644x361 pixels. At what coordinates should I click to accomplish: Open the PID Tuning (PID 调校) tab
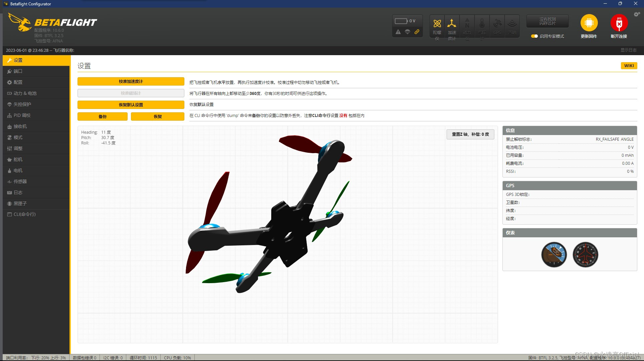click(x=22, y=115)
